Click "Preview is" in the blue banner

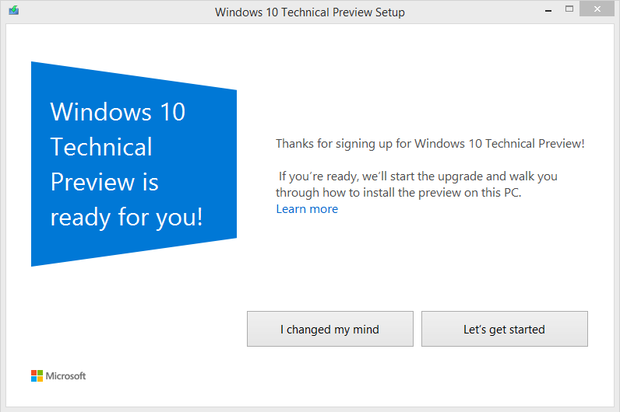point(104,183)
